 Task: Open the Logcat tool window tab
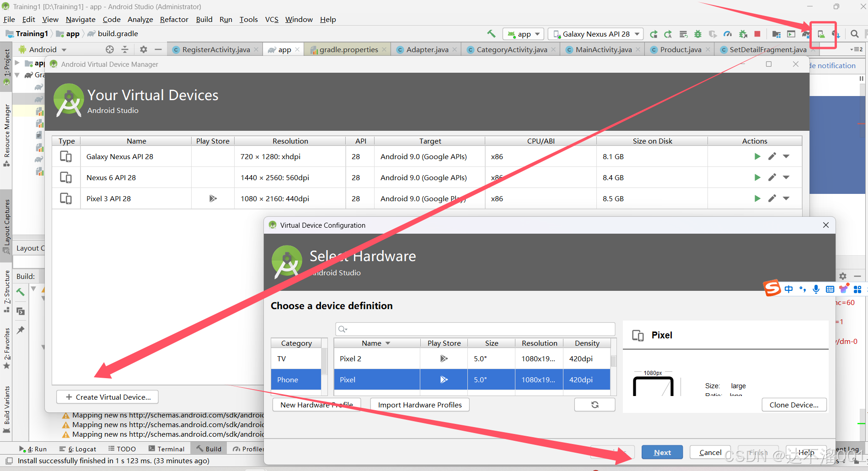tap(78, 449)
